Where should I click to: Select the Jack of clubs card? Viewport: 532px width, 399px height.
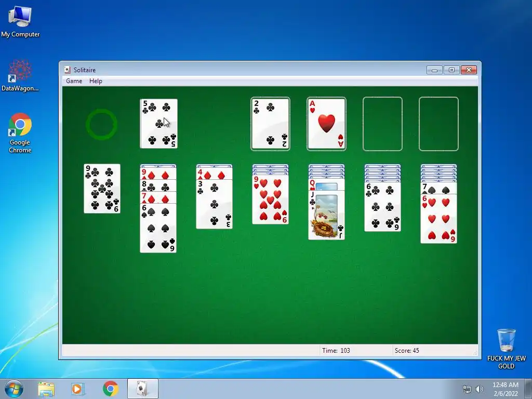point(326,215)
